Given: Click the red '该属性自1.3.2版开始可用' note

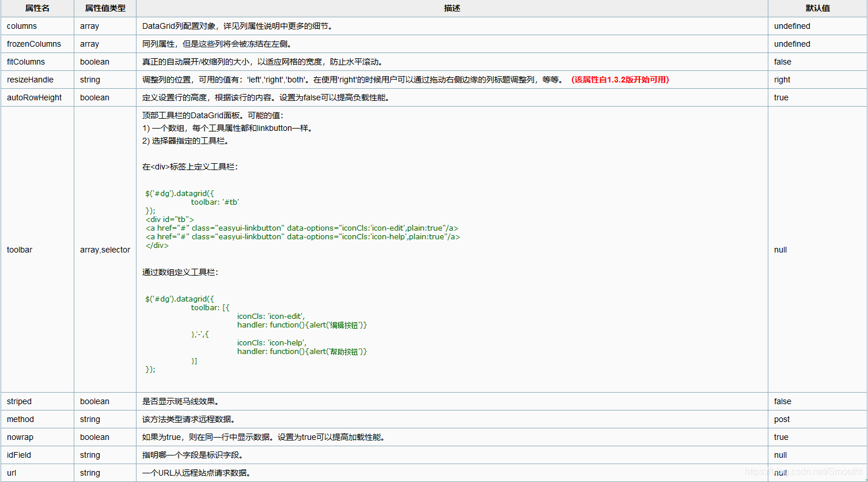Looking at the screenshot, I should click(620, 80).
